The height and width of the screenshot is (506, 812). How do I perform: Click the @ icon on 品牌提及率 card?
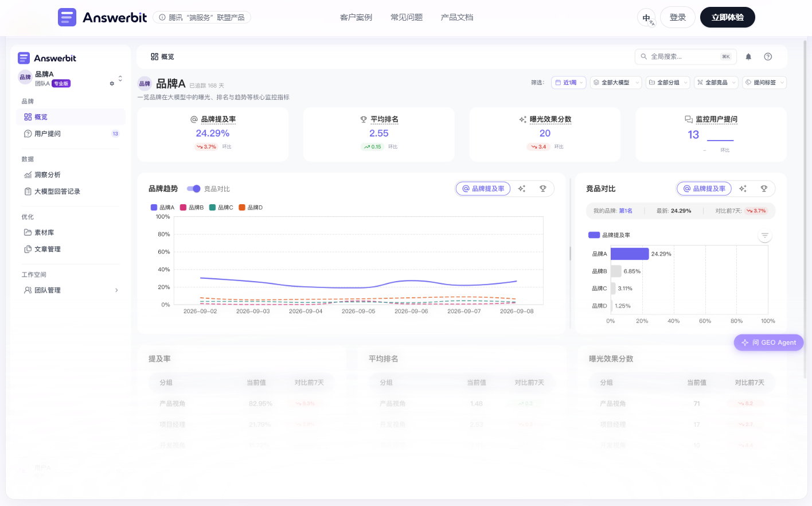(194, 119)
